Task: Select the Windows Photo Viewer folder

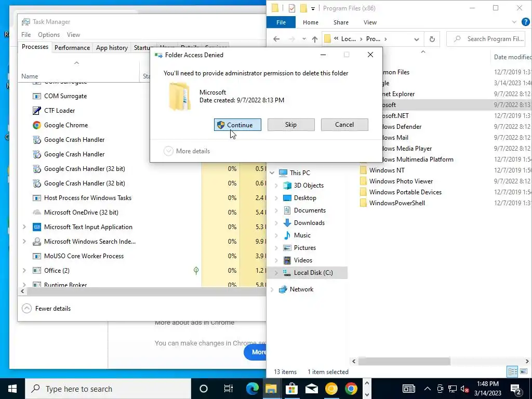Action: pos(401,181)
